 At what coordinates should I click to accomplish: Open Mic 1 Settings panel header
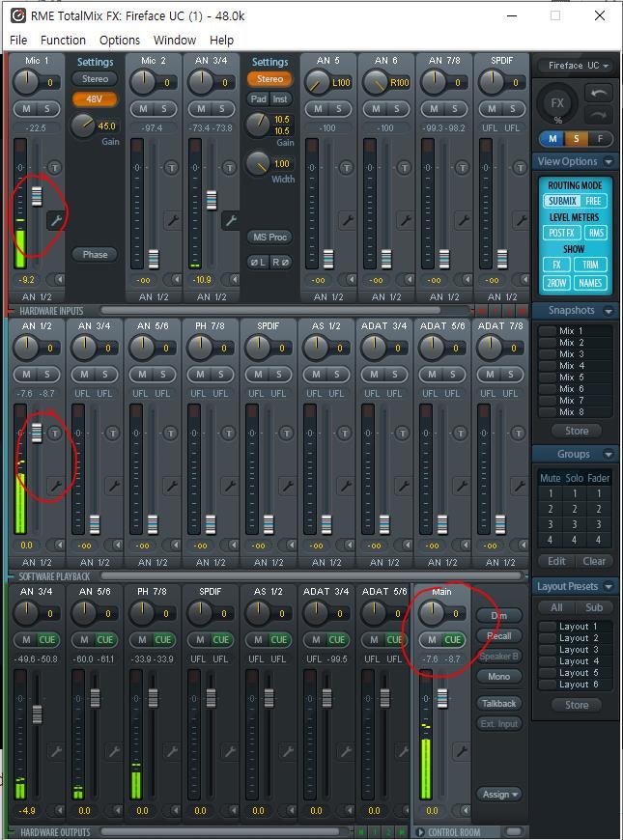pyautogui.click(x=95, y=62)
